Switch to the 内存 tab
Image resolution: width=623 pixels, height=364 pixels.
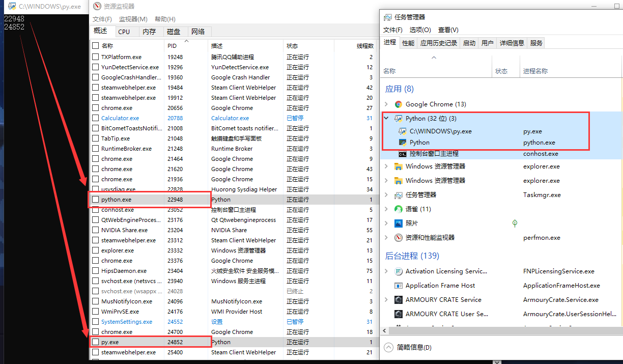(149, 32)
